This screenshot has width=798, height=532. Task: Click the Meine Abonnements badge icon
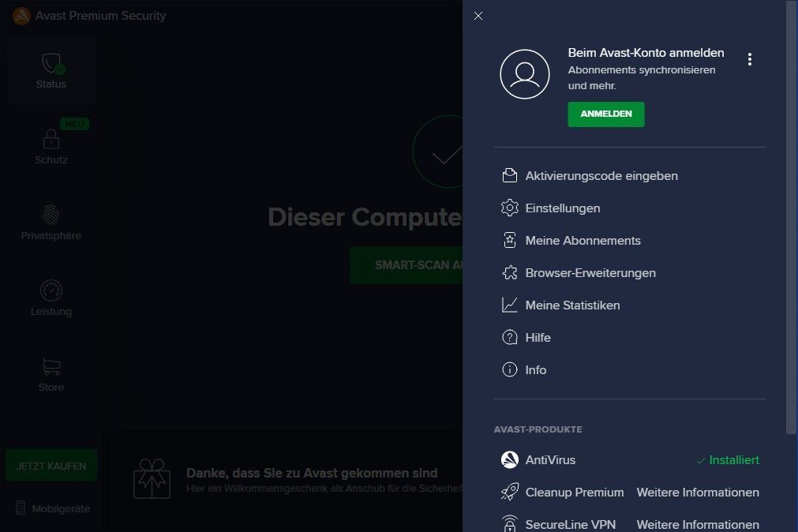510,241
